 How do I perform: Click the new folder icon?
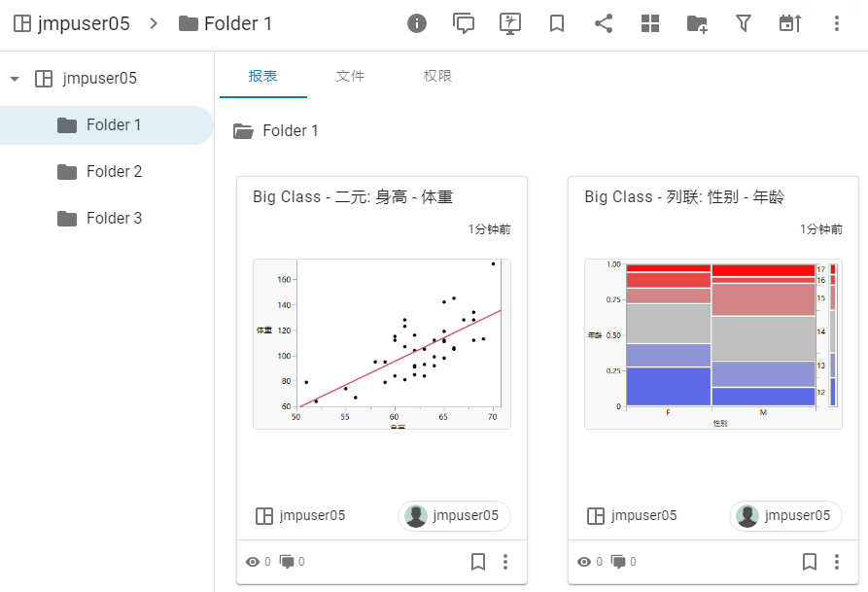click(x=697, y=23)
